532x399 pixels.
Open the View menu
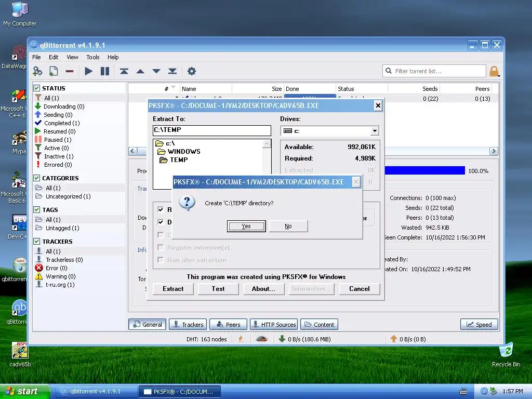(72, 57)
